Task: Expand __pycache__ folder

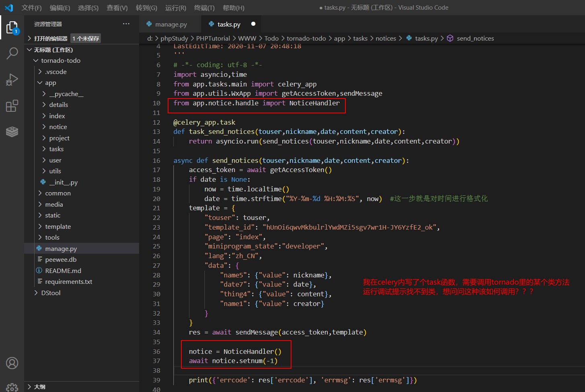Action: pyautogui.click(x=66, y=94)
